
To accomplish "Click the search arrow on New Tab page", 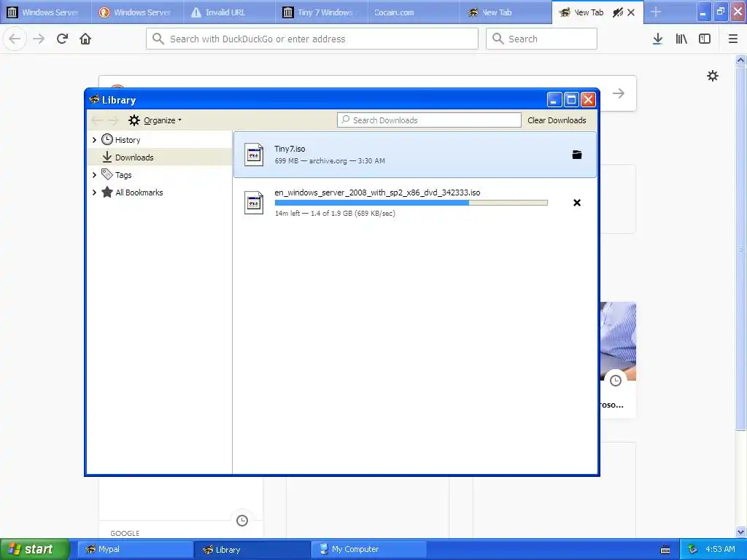I will (619, 93).
